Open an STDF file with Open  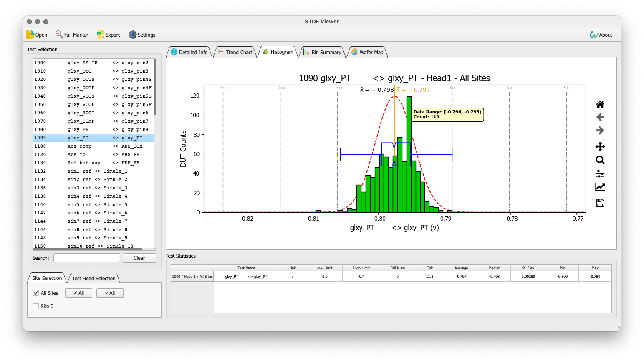pyautogui.click(x=37, y=35)
